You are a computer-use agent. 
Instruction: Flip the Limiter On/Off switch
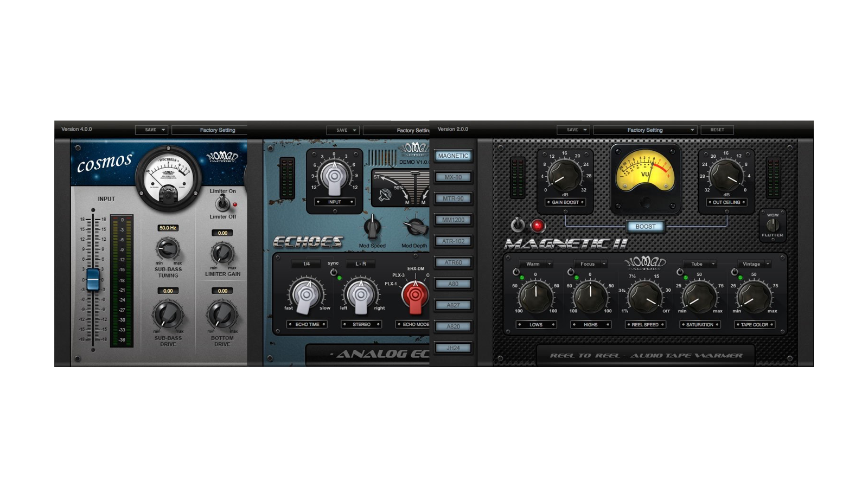coord(222,203)
